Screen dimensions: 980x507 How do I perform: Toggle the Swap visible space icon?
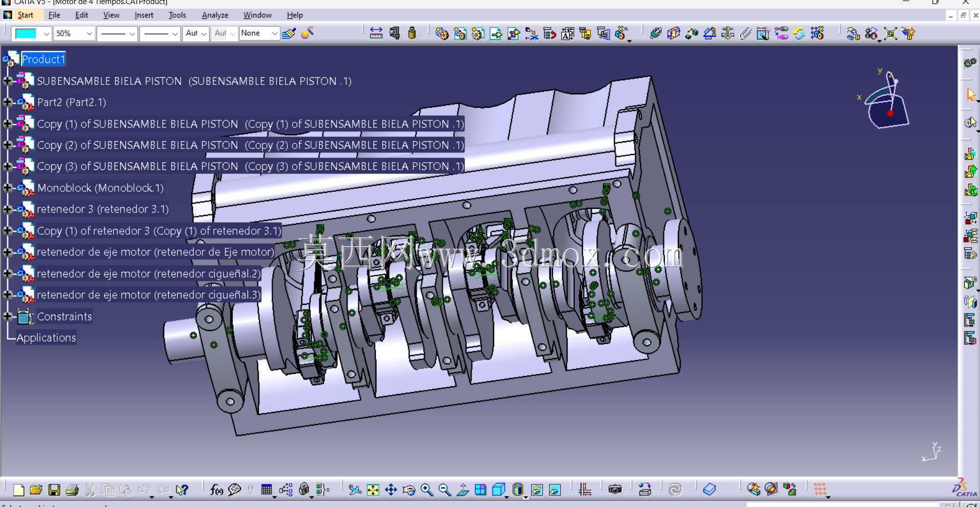pos(554,490)
